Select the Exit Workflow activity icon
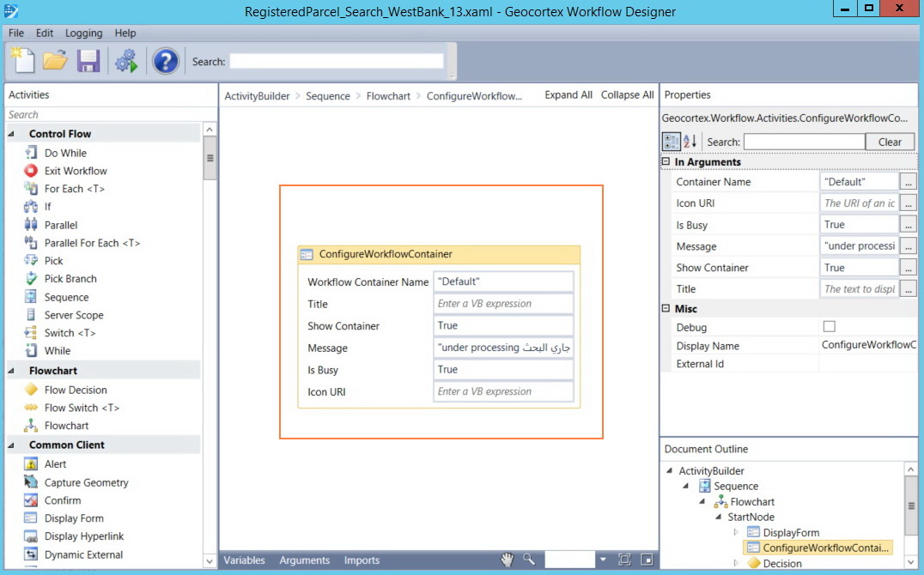The height and width of the screenshot is (575, 924). (31, 171)
